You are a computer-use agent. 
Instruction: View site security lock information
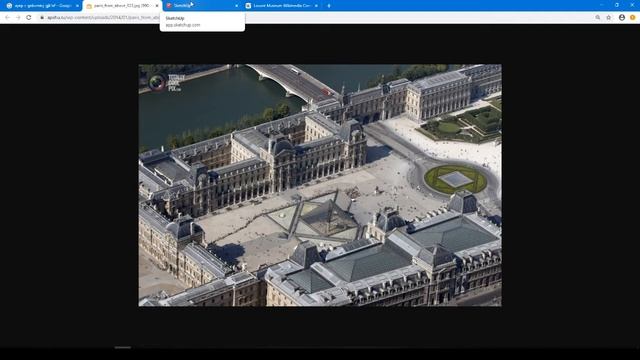[x=42, y=18]
